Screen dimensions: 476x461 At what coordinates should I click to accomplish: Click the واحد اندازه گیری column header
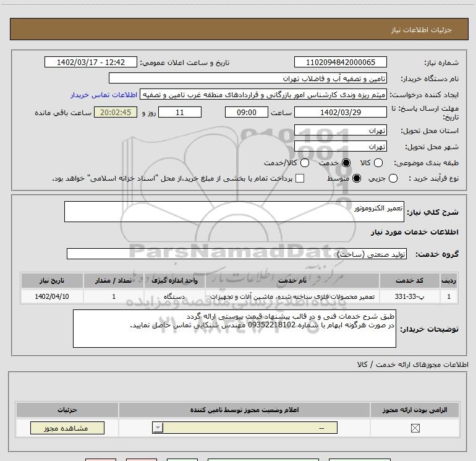[174, 280]
